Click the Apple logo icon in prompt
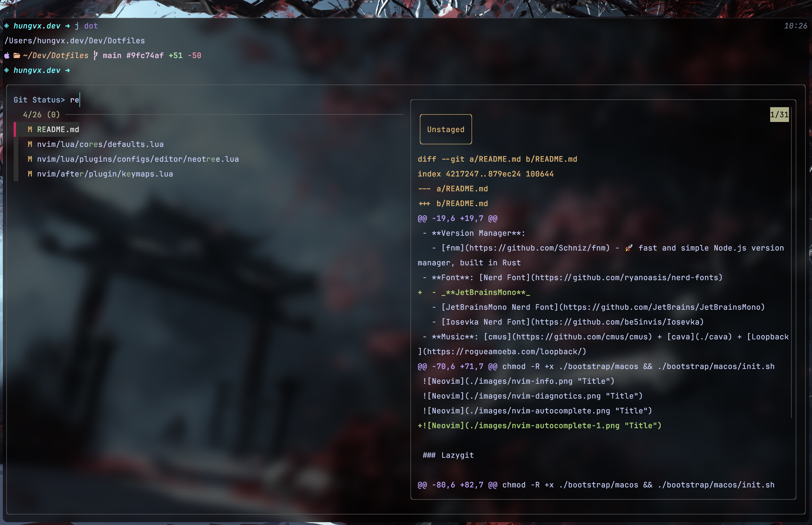812x525 pixels. pos(7,55)
